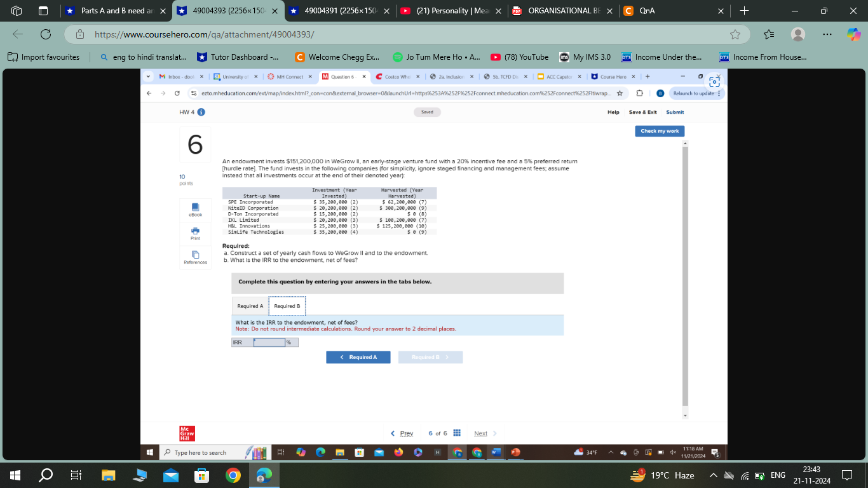This screenshot has height=488, width=868.
Task: Click the HW 4 info icon
Action: click(201, 112)
